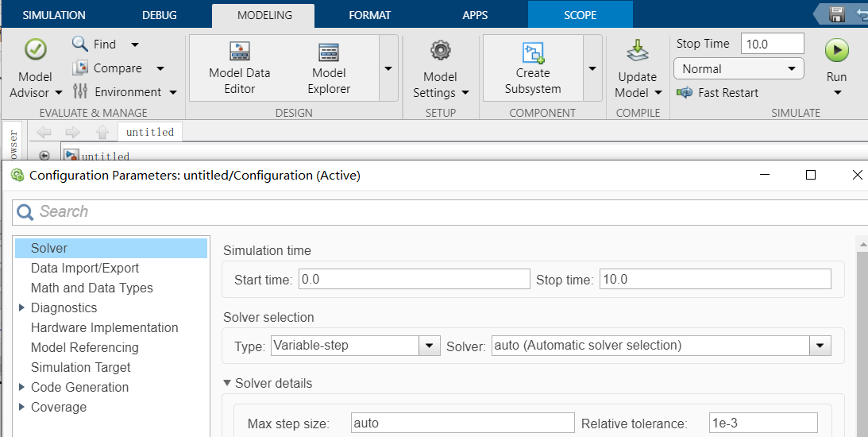Navigate forward with the right arrow
Image resolution: width=868 pixels, height=437 pixels.
72,133
